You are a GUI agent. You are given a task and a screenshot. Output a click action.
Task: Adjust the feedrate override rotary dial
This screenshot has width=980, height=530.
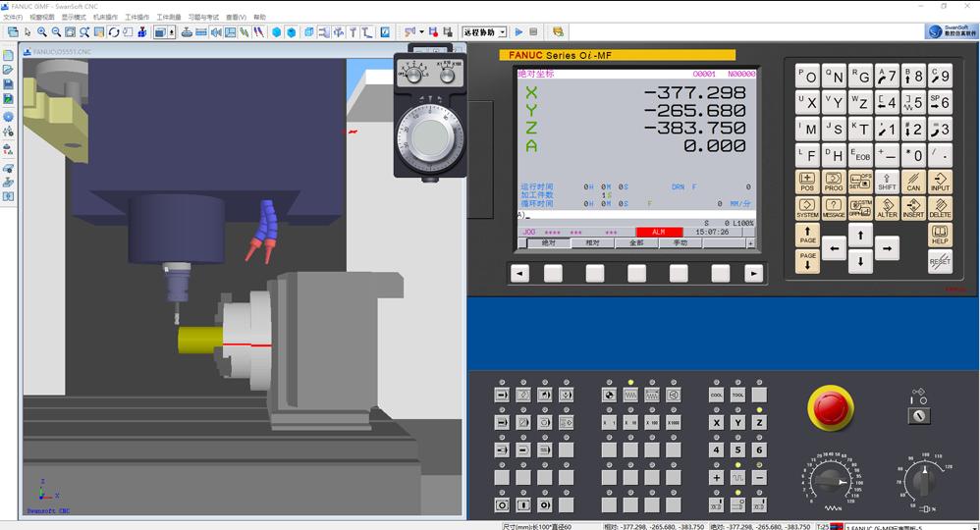pos(833,481)
